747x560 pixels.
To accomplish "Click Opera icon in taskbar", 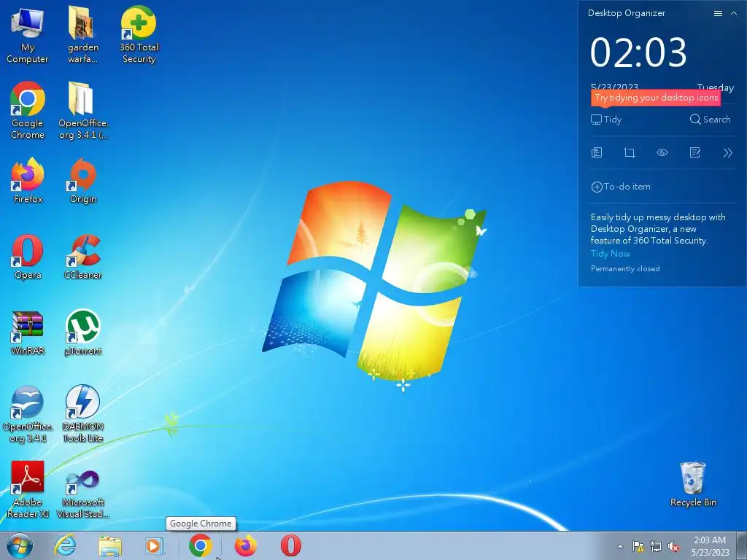I will coord(290,545).
